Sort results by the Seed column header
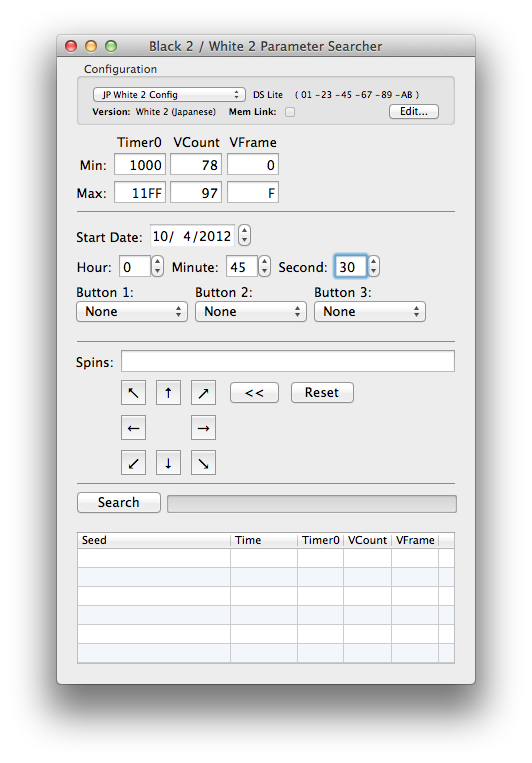 point(154,540)
